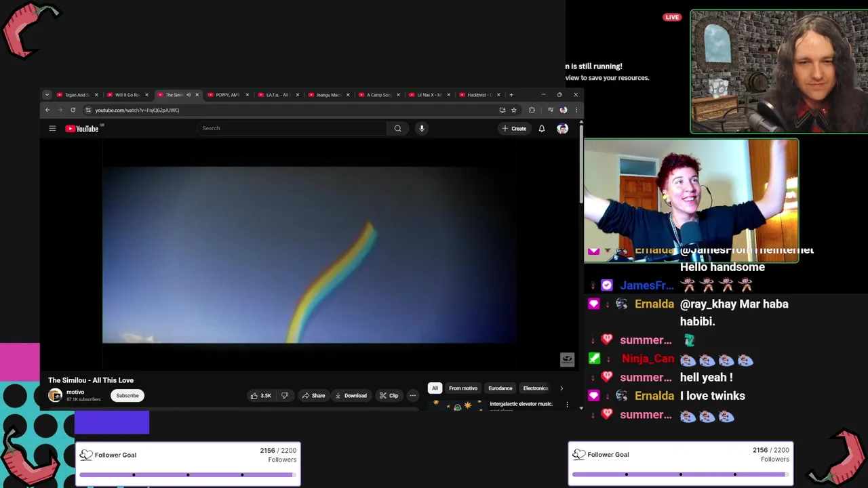Select the All filter chip
The height and width of the screenshot is (488, 868).
click(435, 388)
